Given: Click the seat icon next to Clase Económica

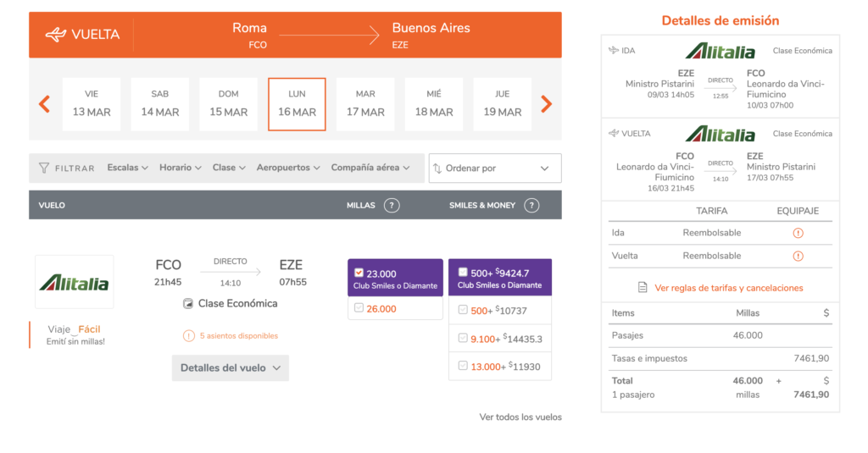Looking at the screenshot, I should click(x=188, y=304).
